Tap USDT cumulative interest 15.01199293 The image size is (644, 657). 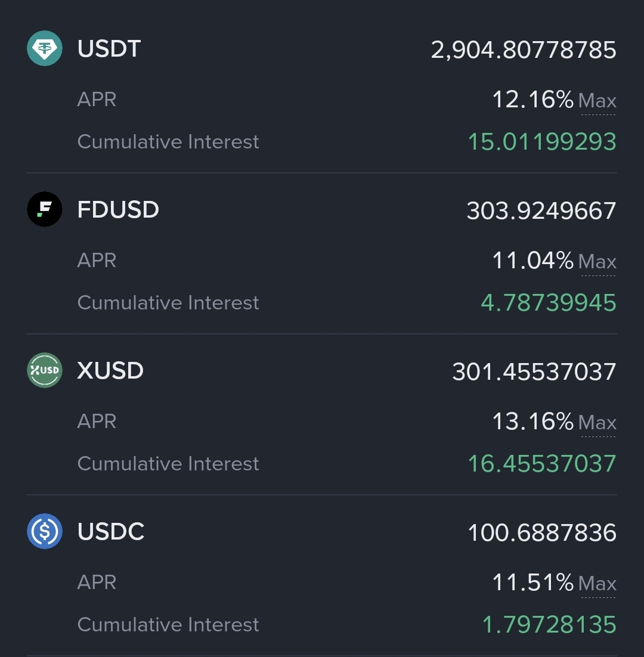coord(542,142)
